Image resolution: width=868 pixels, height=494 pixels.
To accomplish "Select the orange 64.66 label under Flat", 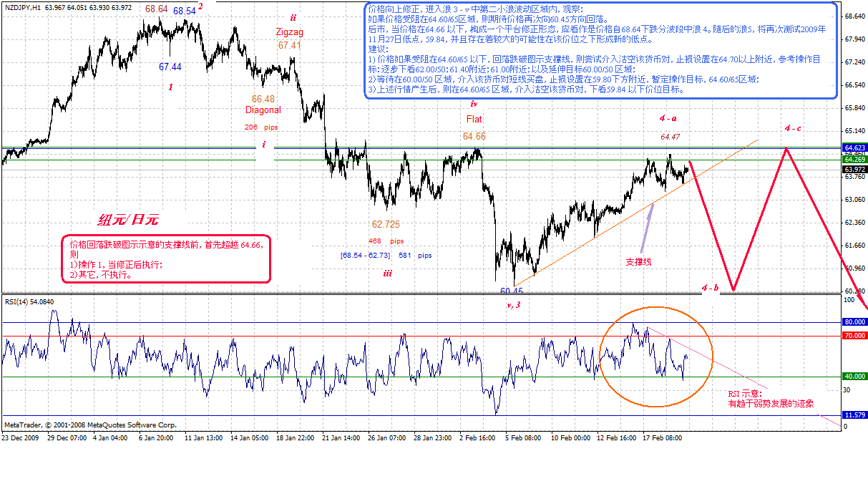I will coord(474,136).
